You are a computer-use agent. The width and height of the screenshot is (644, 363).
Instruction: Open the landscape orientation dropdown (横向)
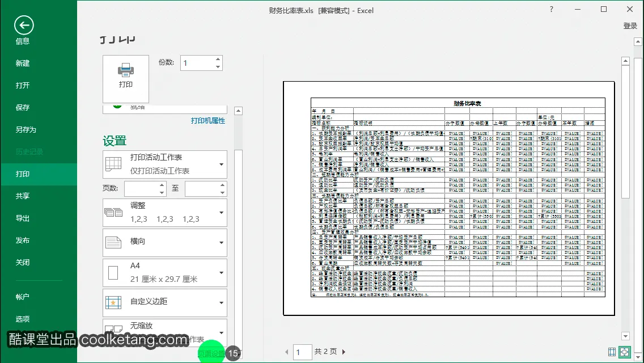165,243
